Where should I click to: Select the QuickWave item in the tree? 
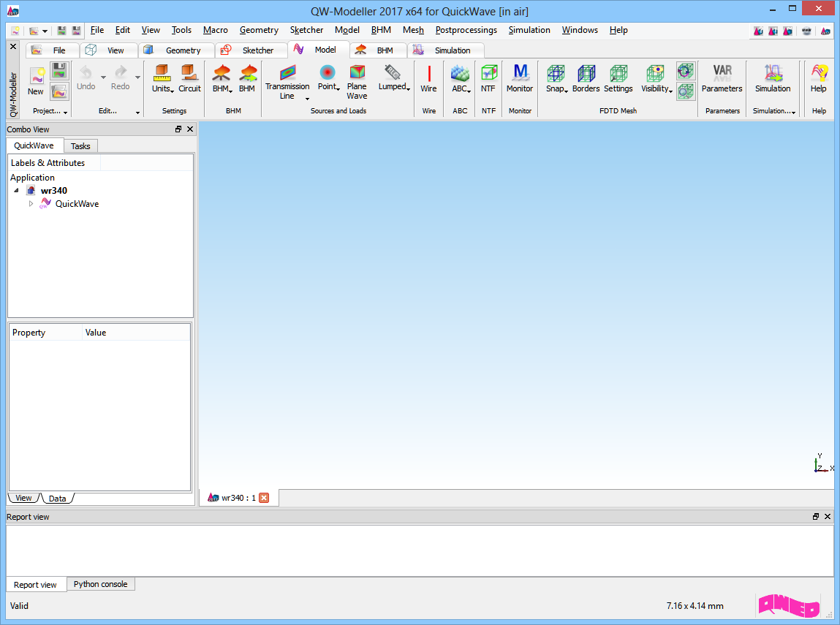77,203
